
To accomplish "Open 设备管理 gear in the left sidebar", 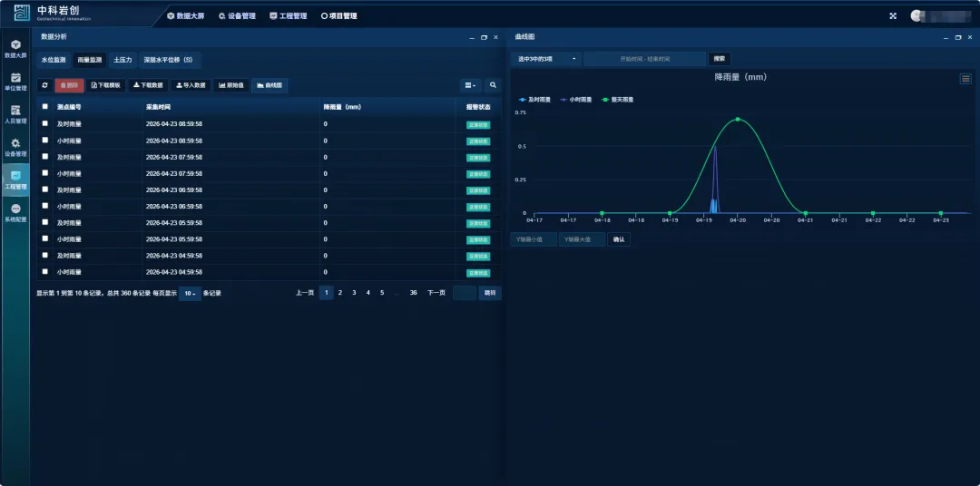I will pos(15,147).
